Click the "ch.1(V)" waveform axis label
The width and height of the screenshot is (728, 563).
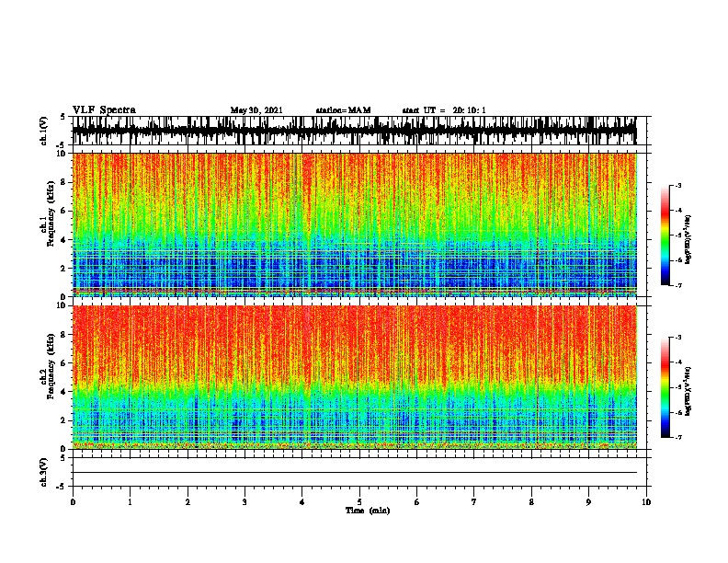44,131
